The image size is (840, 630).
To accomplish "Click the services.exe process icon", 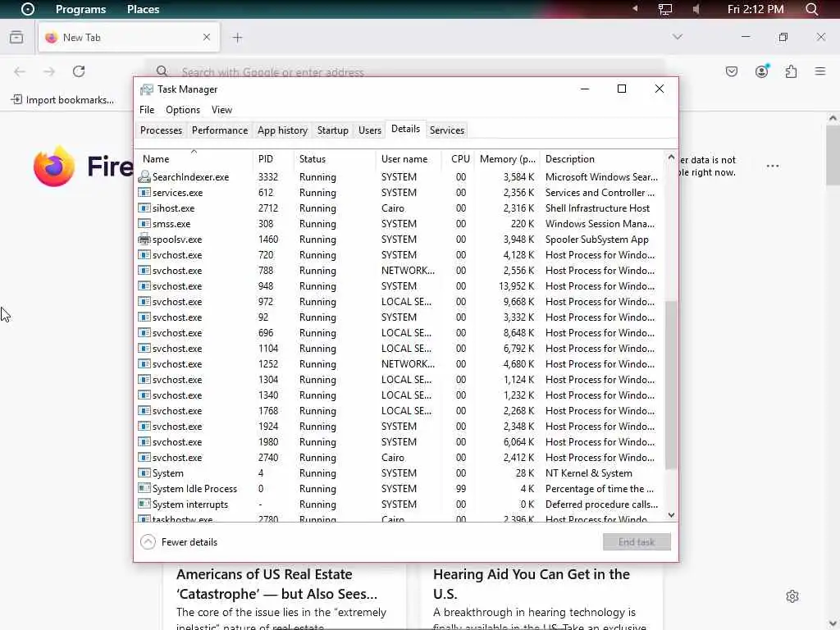I will [x=144, y=192].
